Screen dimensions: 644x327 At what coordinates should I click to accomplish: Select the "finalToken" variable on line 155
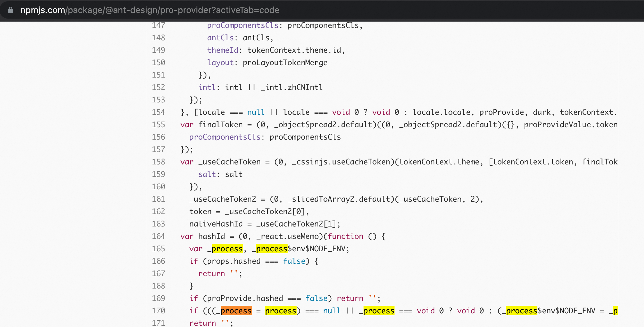coord(221,124)
